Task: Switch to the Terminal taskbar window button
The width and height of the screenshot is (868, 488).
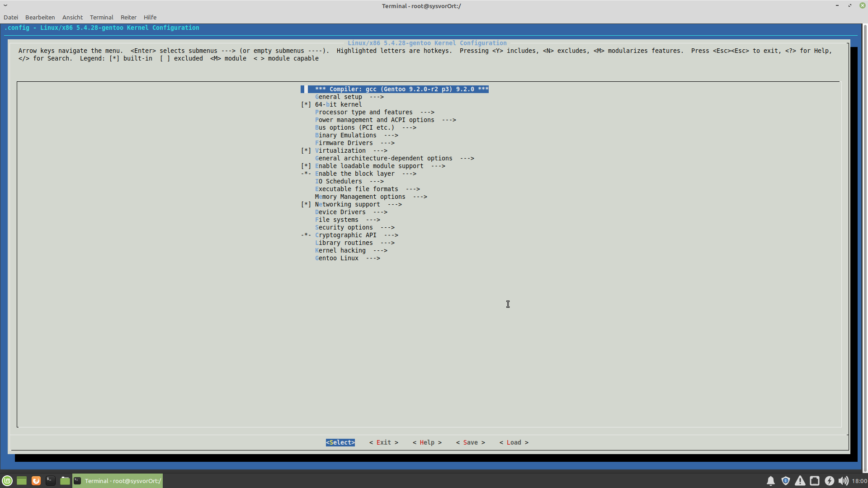Action: tap(118, 481)
